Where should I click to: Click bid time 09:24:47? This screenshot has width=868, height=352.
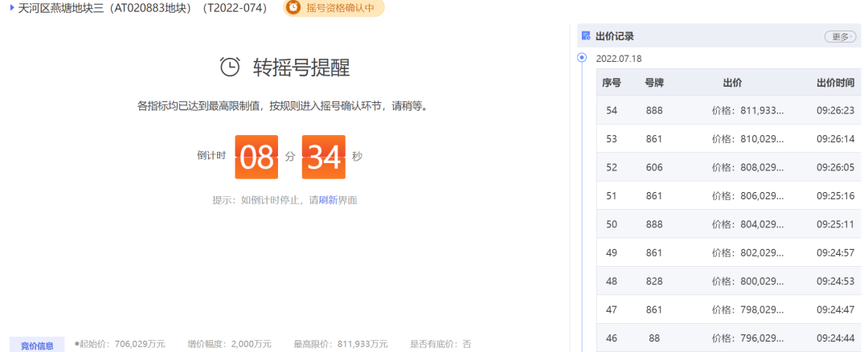coord(835,309)
